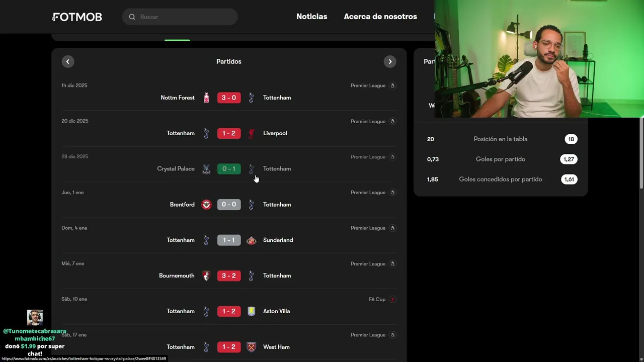Click Tottenham crest in Liverpool match
644x362 pixels.
206,133
